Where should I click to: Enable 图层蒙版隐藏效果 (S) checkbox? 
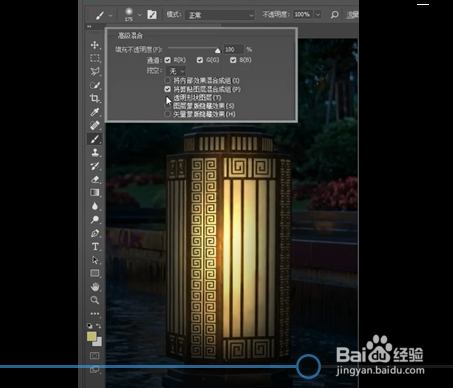168,106
